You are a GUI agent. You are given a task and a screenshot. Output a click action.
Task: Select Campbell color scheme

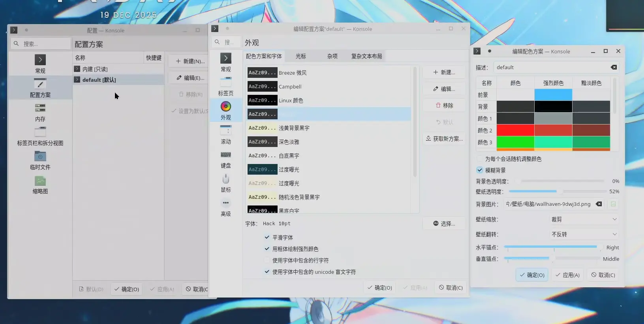[x=329, y=87]
